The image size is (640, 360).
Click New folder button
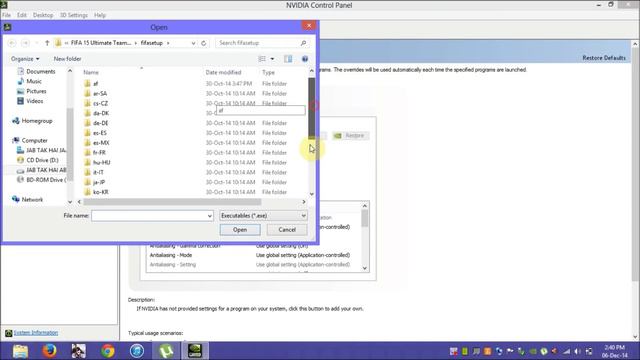(67, 59)
